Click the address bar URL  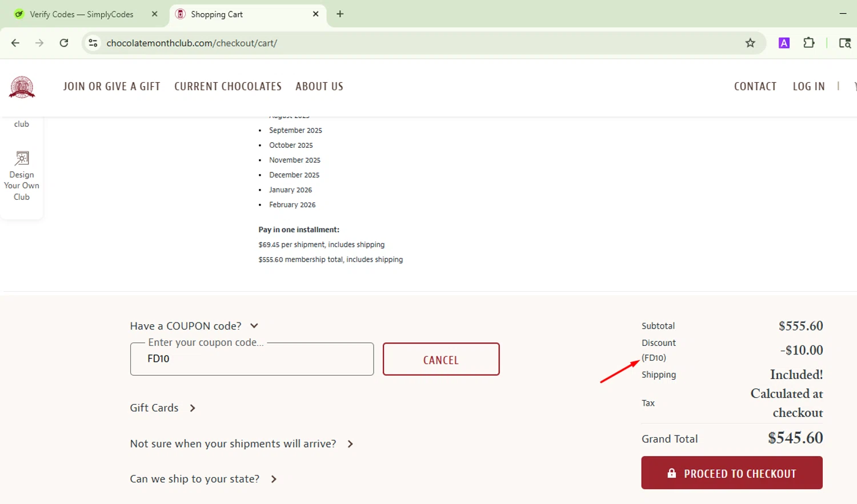(x=192, y=43)
